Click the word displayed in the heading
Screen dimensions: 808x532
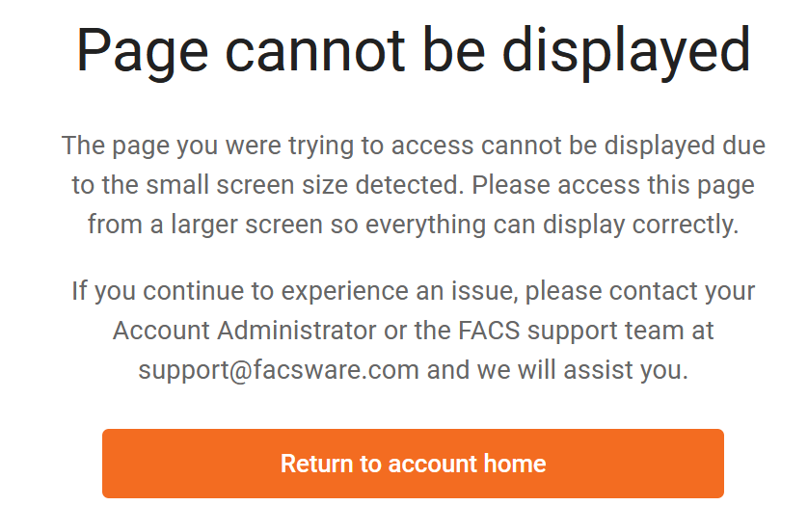tap(626, 51)
